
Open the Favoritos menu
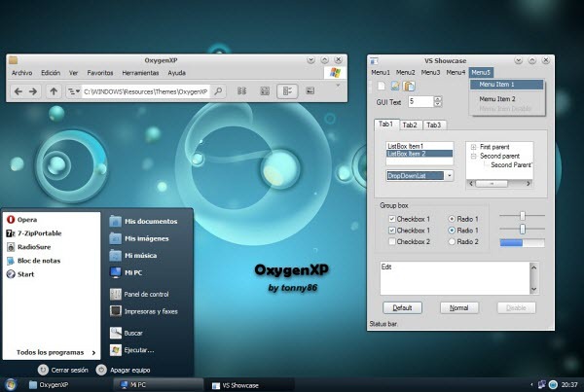[100, 73]
